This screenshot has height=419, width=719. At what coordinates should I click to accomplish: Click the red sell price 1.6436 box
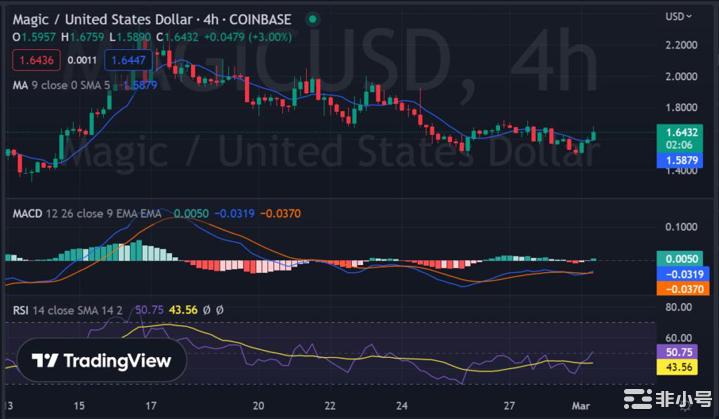(x=36, y=60)
